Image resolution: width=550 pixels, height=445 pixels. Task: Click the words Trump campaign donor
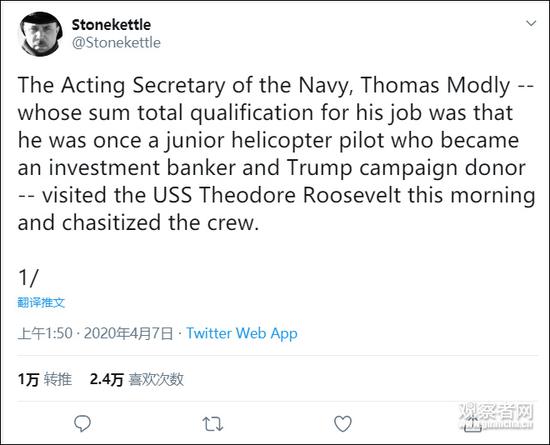click(x=406, y=168)
